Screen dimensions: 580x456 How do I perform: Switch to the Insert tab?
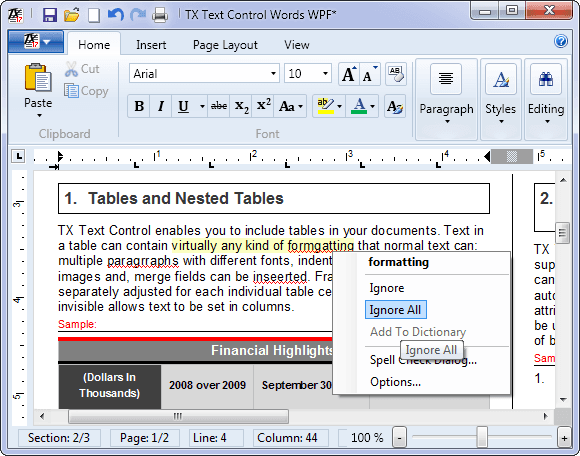pyautogui.click(x=151, y=45)
